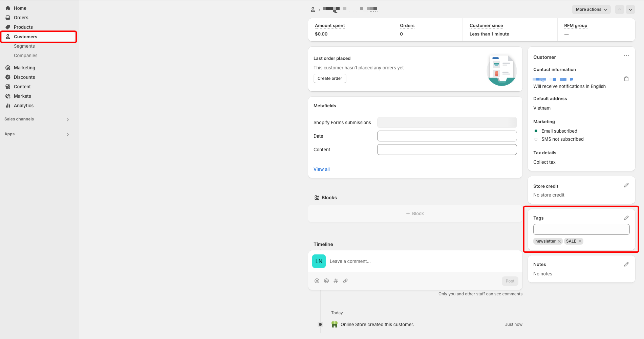Click the Blocks grid icon
This screenshot has height=339, width=644.
(x=317, y=198)
